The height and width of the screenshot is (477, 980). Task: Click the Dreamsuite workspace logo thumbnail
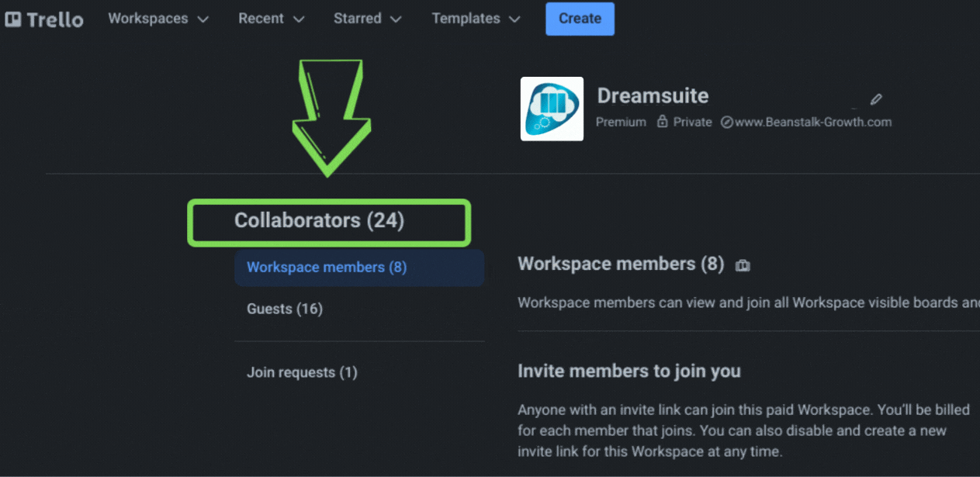coord(552,109)
